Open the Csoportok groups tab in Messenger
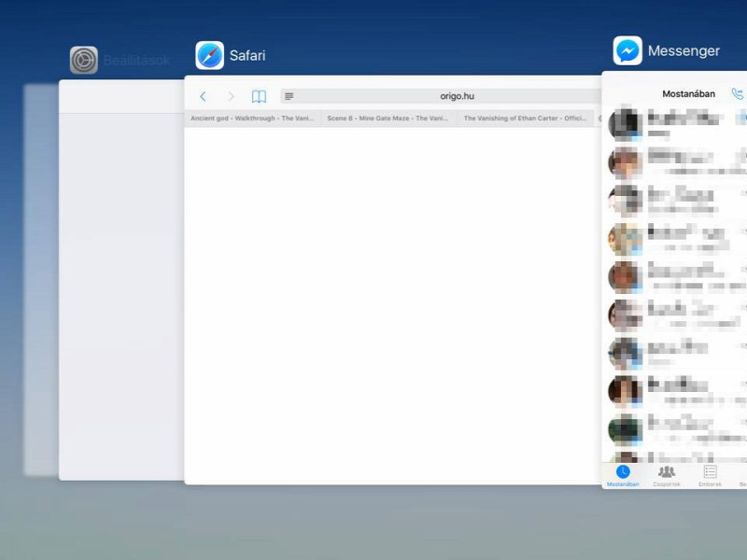Image resolution: width=747 pixels, height=560 pixels. pos(667,476)
